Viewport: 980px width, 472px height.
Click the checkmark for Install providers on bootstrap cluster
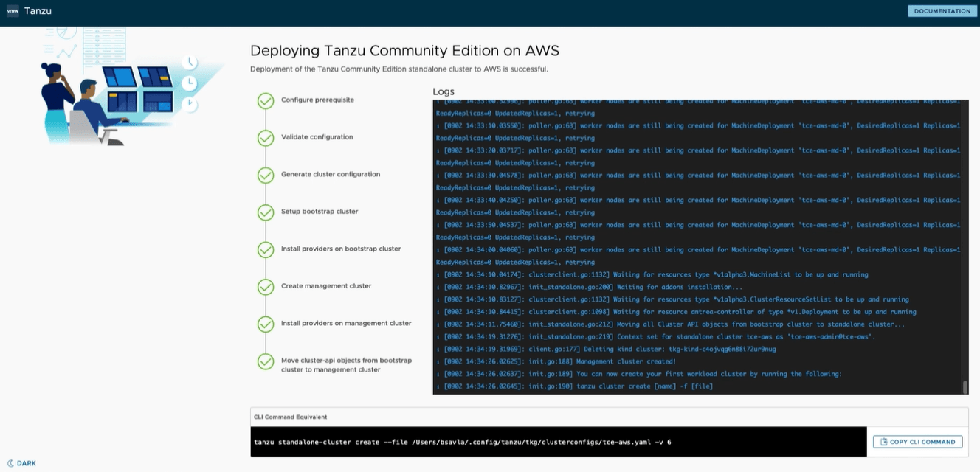pyautogui.click(x=266, y=249)
